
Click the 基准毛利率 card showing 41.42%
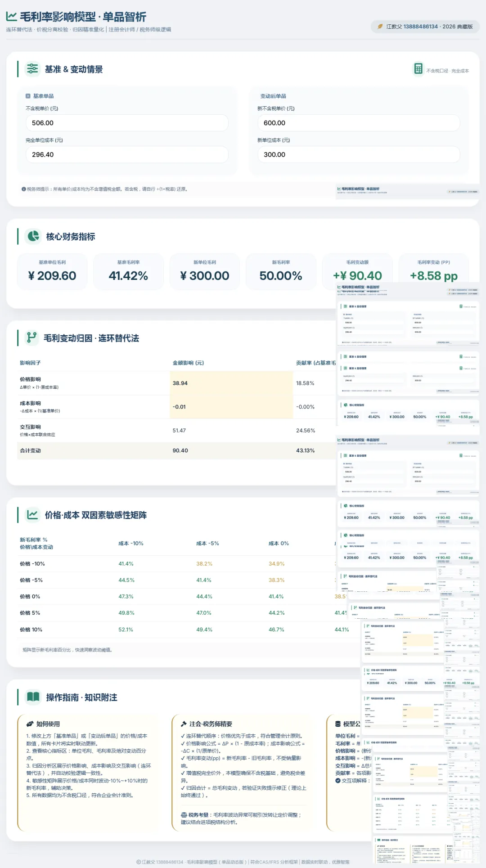pos(128,271)
